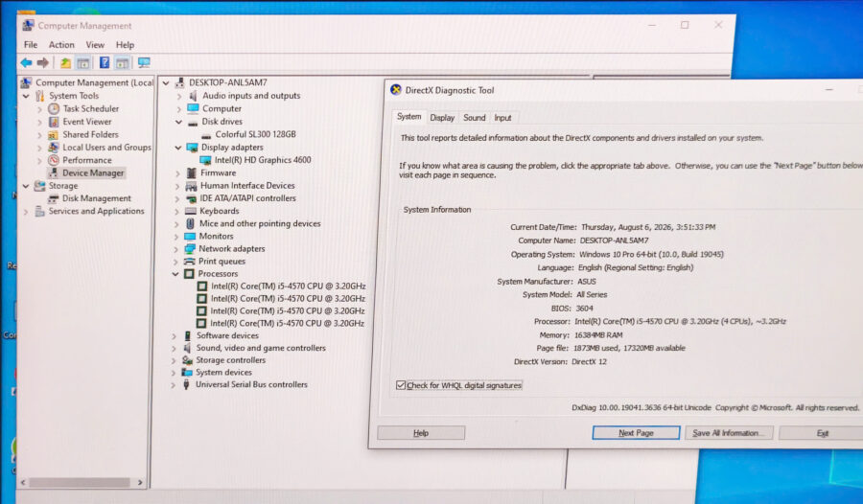863x504 pixels.
Task: Click the Network adapters icon
Action: coord(191,249)
